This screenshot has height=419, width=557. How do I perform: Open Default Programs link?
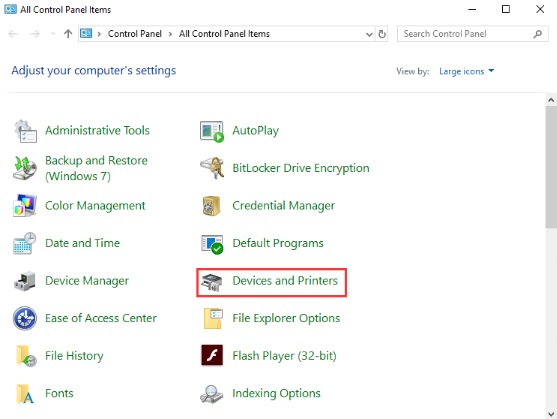[x=278, y=243]
